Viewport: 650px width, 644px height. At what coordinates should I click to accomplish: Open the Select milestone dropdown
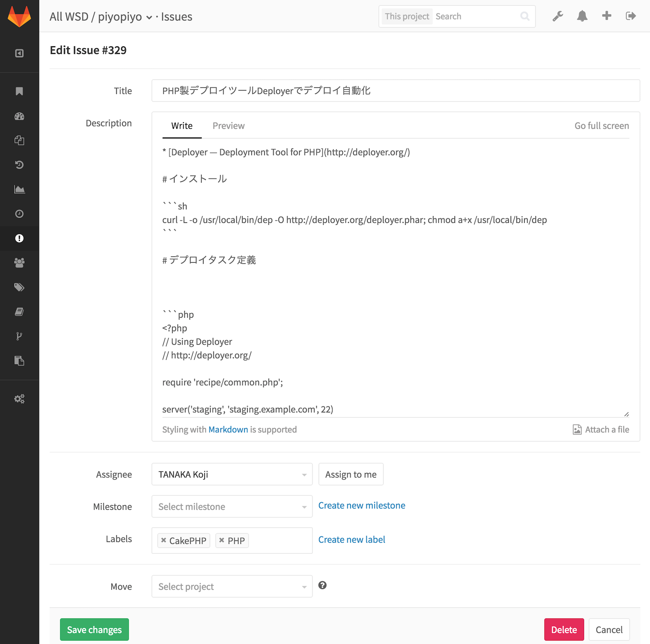pos(232,506)
